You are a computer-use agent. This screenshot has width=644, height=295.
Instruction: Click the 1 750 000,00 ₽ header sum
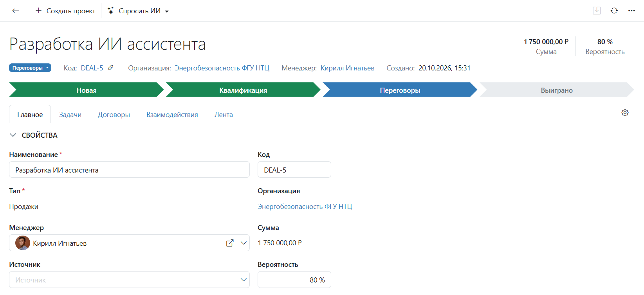(546, 42)
